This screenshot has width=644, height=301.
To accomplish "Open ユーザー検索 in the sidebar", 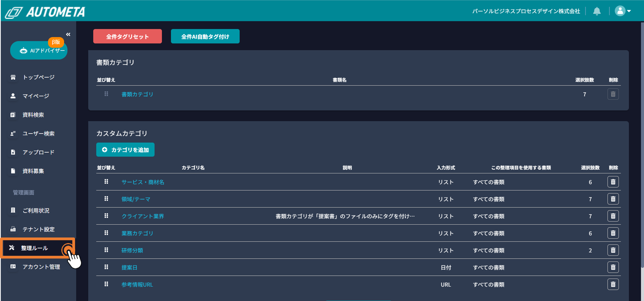I will click(39, 133).
